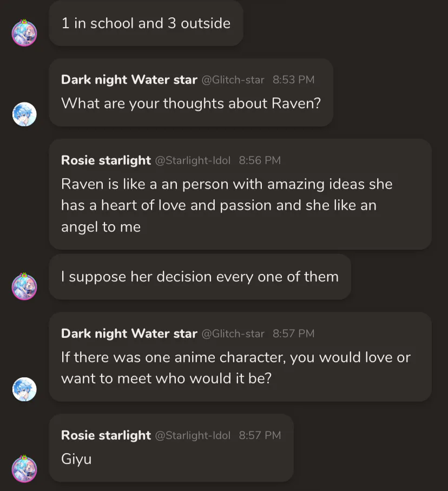Image resolution: width=448 pixels, height=491 pixels.
Task: Click the @Starlight-Idol handle above "Giyu"
Action: coord(193,436)
